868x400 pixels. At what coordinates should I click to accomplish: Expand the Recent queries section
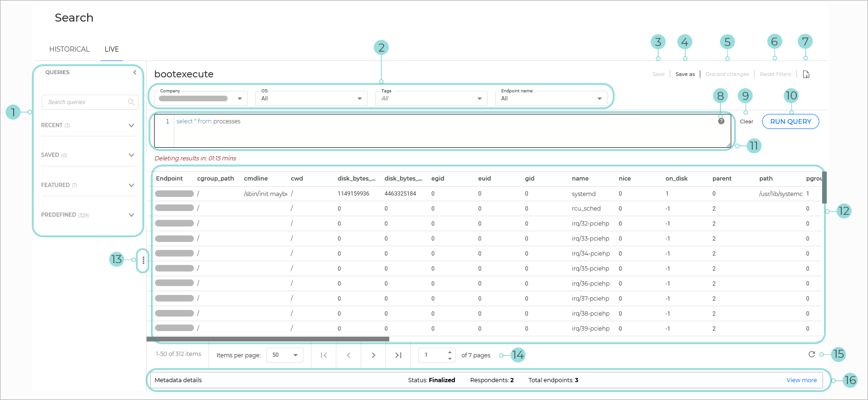(88, 125)
